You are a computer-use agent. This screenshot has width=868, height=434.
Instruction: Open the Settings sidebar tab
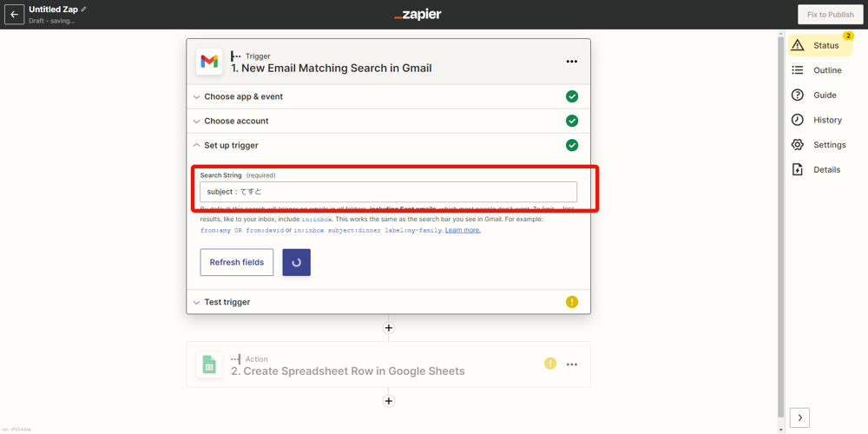coord(819,145)
